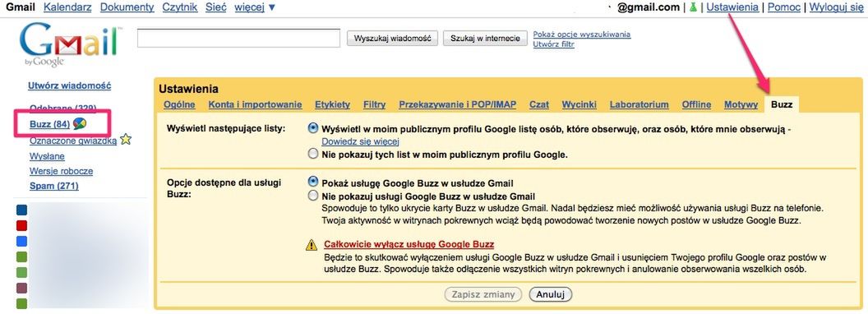This screenshot has width=868, height=314.
Task: Open the 'Wersje robocze' drafts folder
Action: [61, 171]
